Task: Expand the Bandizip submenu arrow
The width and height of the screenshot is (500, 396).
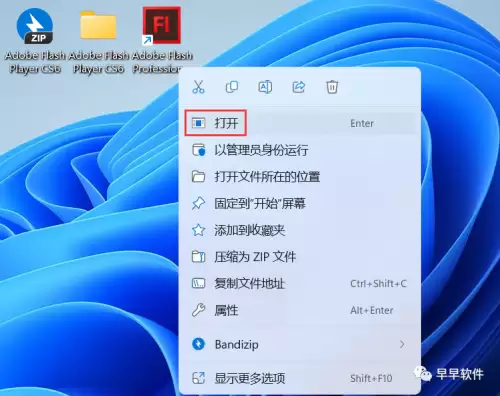Action: pos(402,344)
